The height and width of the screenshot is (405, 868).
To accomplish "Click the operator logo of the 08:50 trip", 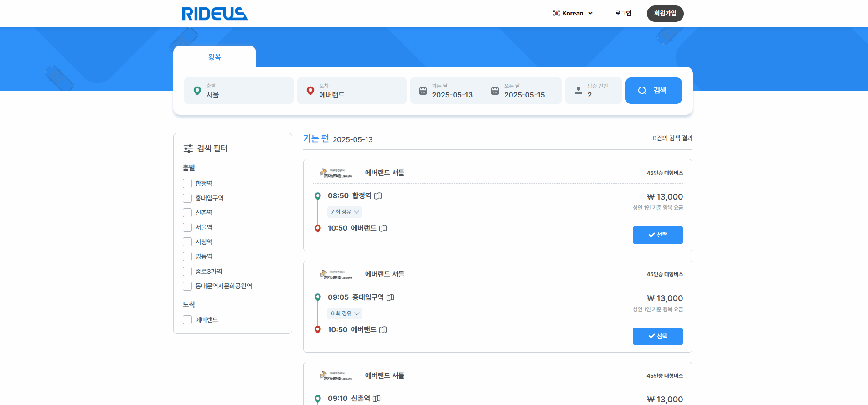I will (x=336, y=173).
